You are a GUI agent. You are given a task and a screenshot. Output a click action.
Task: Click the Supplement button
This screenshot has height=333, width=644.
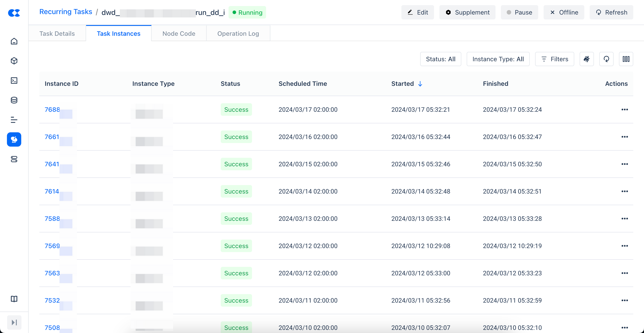click(467, 13)
